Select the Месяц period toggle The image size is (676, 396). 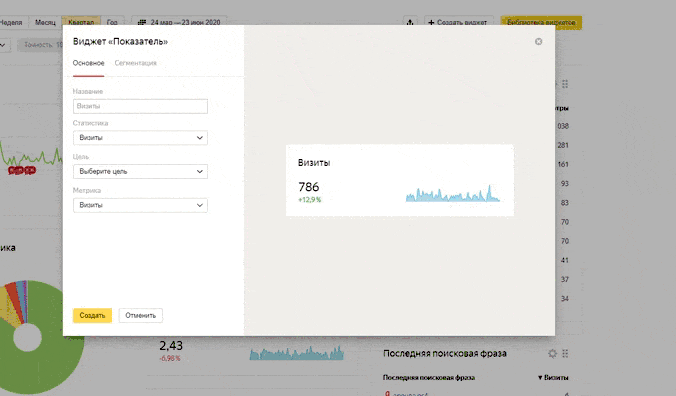point(45,22)
